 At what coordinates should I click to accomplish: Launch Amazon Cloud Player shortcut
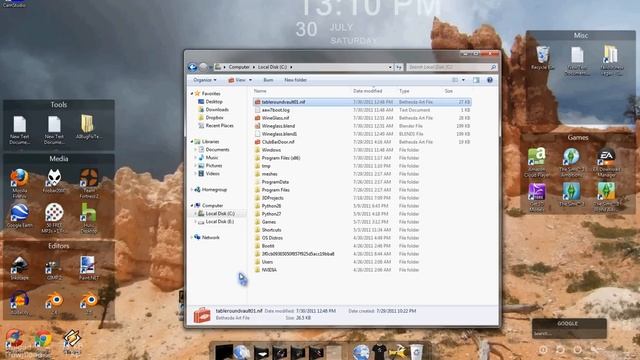pyautogui.click(x=536, y=162)
